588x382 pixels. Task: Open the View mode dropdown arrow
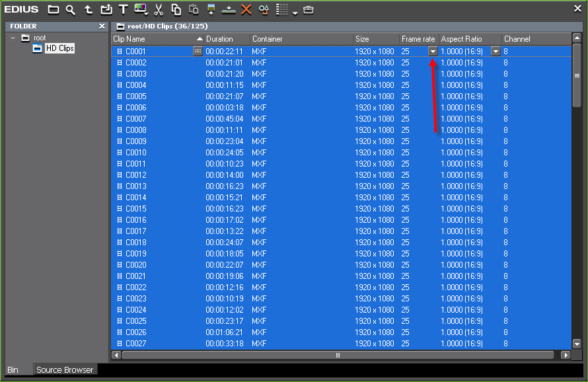(x=295, y=13)
